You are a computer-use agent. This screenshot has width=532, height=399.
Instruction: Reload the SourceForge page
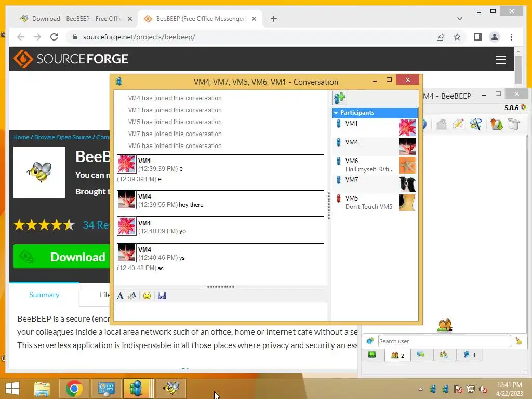click(54, 37)
